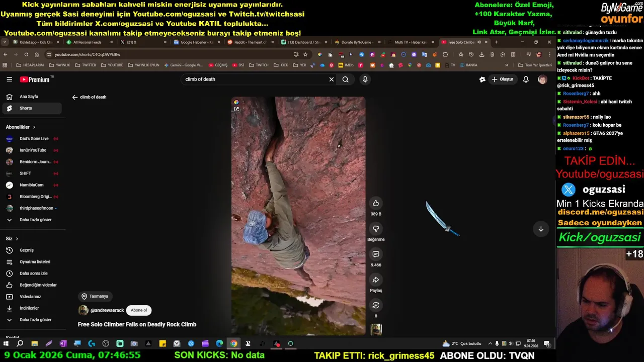Expand the Siz section
The width and height of the screenshot is (644, 362).
[12, 239]
